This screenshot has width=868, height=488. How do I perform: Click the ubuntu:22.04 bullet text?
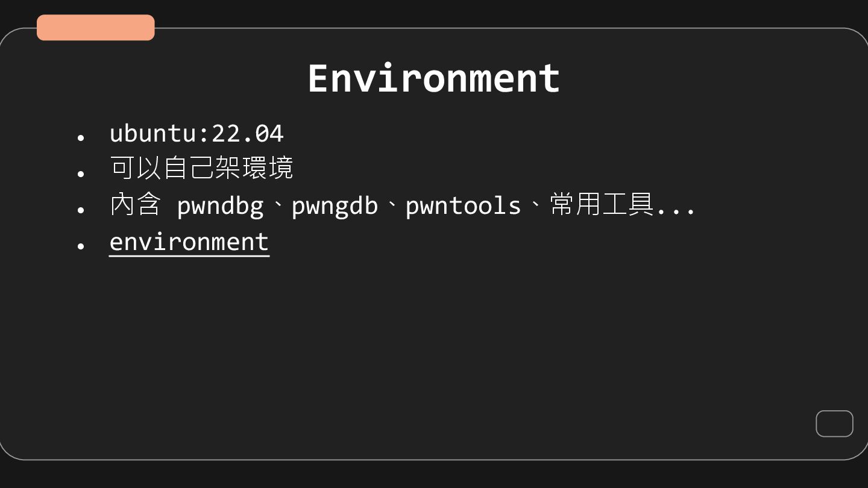pyautogui.click(x=196, y=134)
